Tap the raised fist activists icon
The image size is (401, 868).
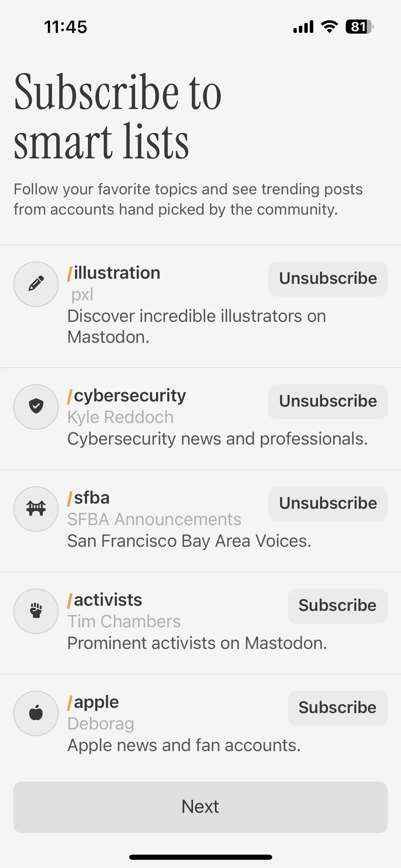[x=36, y=611]
